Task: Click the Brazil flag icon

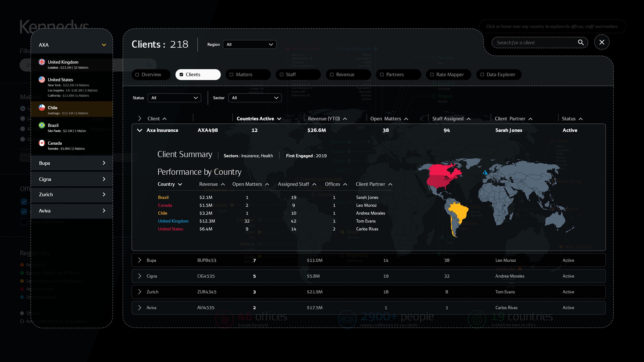Action: [x=42, y=125]
